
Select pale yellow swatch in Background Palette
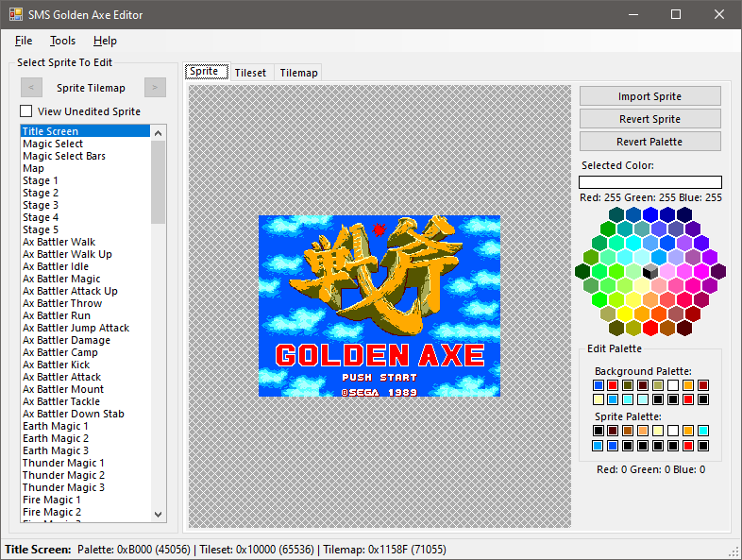599,399
